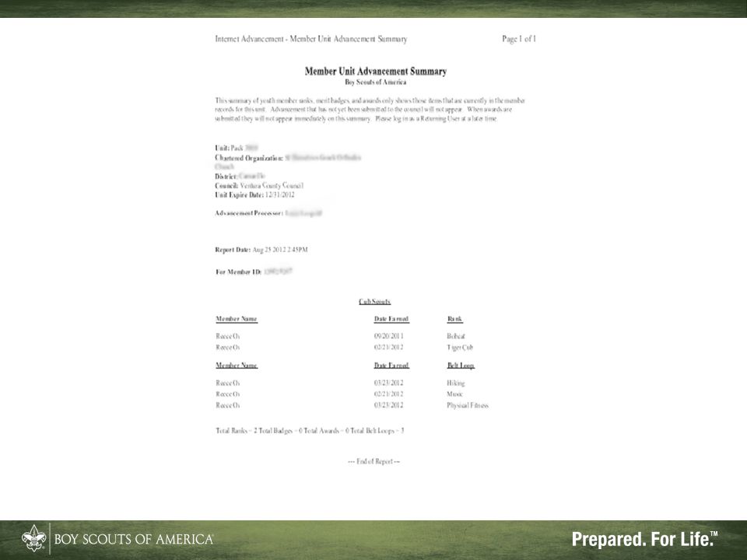Click the 'Rank' column header
Viewport: 747px width, 560px height.
pyautogui.click(x=454, y=319)
